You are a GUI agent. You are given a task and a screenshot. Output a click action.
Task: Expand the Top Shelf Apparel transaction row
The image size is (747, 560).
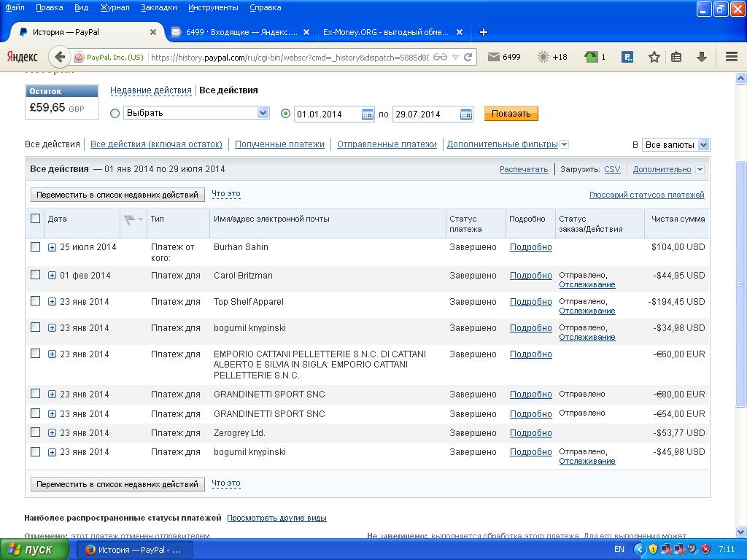[52, 302]
